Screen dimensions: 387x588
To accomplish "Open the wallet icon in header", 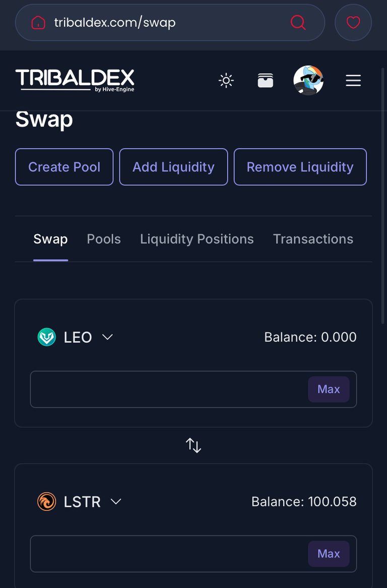I will tap(266, 81).
